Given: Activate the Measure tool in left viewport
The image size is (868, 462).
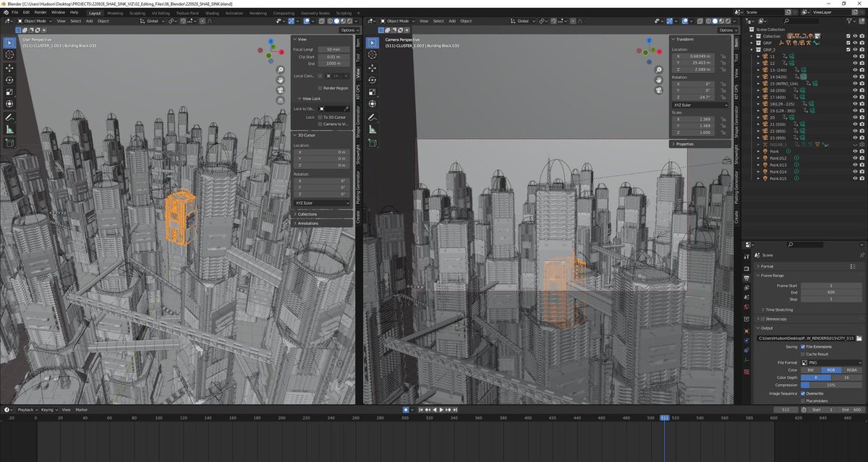Looking at the screenshot, I should pos(10,129).
